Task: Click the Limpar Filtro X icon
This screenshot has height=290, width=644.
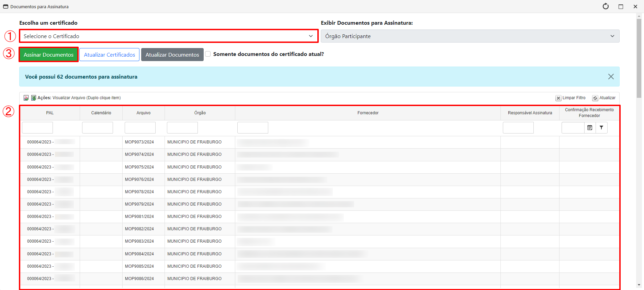Action: tap(558, 98)
